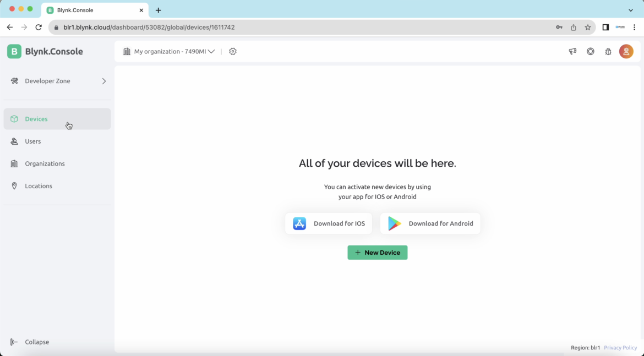Image resolution: width=644 pixels, height=356 pixels.
Task: Open the Privacy Policy link
Action: coord(620,347)
